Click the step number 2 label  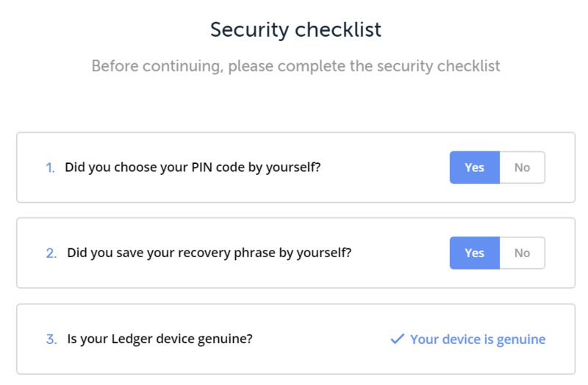(x=51, y=253)
